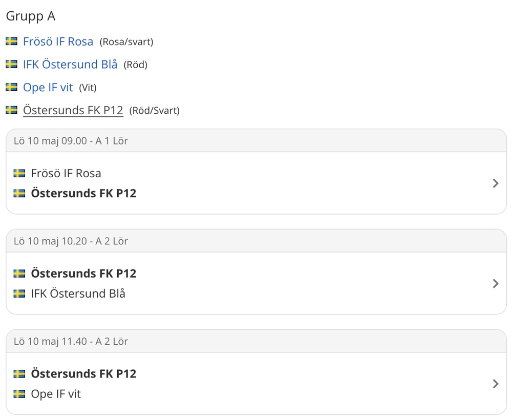Click flag beside Frösö IF Rosa in 09.00 match
This screenshot has height=420, width=512.
(19, 173)
